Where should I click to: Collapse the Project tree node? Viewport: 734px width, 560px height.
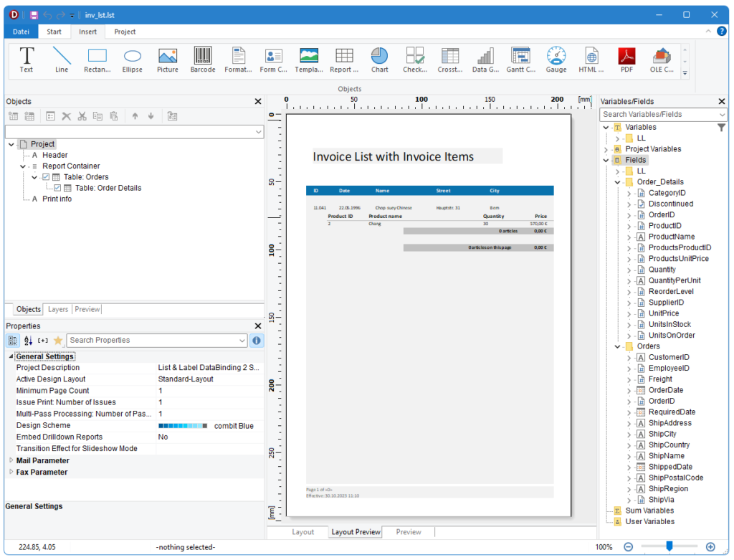pyautogui.click(x=11, y=144)
